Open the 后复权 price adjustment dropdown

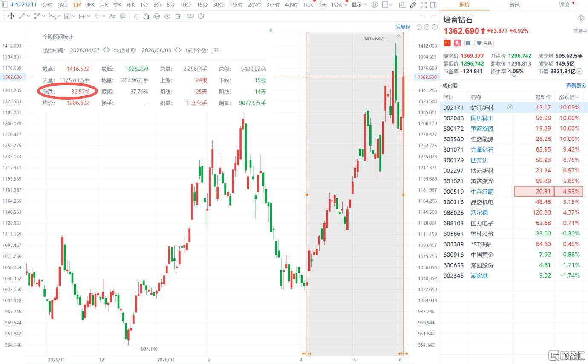click(403, 27)
